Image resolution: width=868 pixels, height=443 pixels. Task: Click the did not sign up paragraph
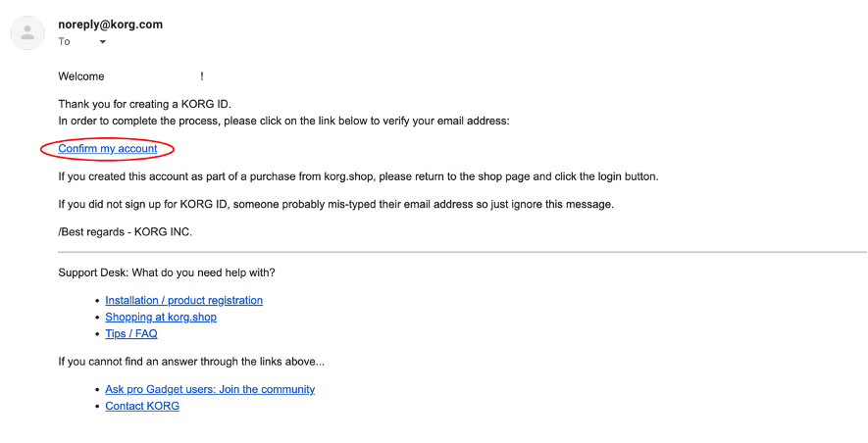tap(336, 205)
